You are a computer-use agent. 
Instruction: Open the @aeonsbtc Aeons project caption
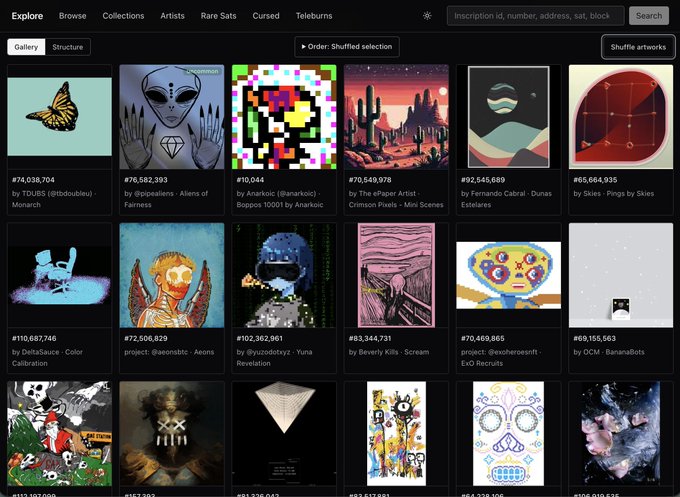(169, 352)
